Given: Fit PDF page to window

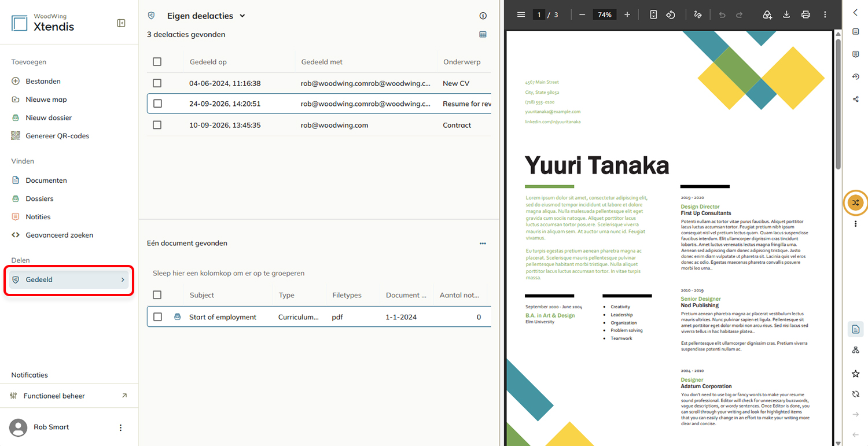Looking at the screenshot, I should (653, 14).
